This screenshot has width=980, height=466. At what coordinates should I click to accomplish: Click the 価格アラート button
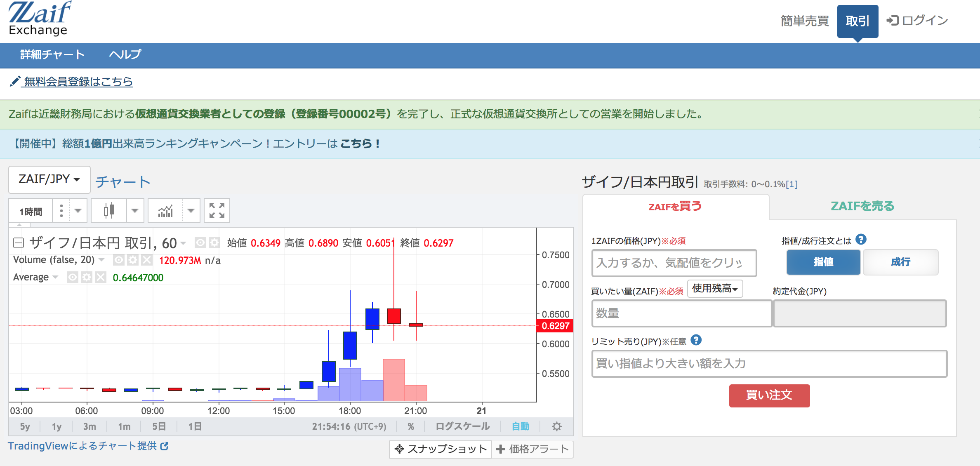[x=532, y=449]
